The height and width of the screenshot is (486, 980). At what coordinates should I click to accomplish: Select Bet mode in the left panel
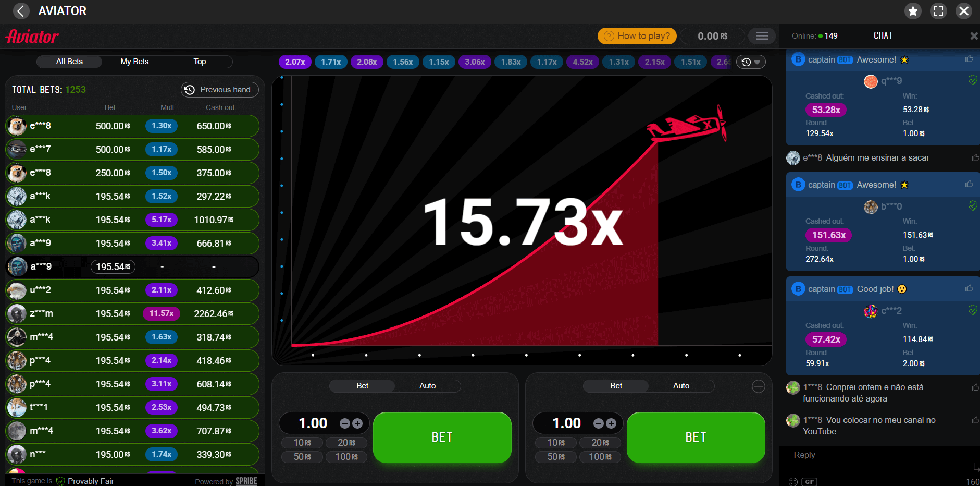click(362, 386)
